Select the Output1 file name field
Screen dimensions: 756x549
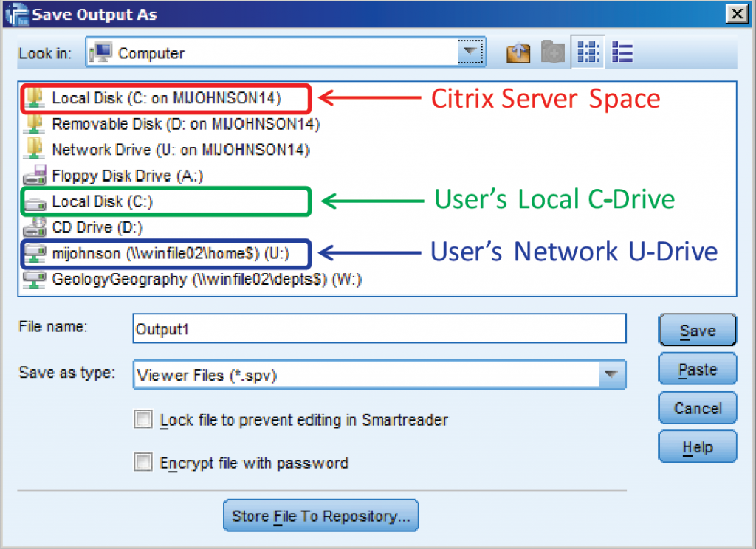369,329
